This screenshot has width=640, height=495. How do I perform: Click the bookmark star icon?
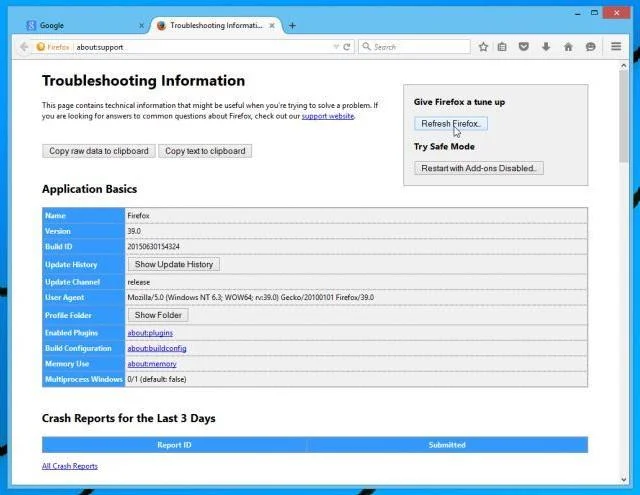(x=483, y=47)
